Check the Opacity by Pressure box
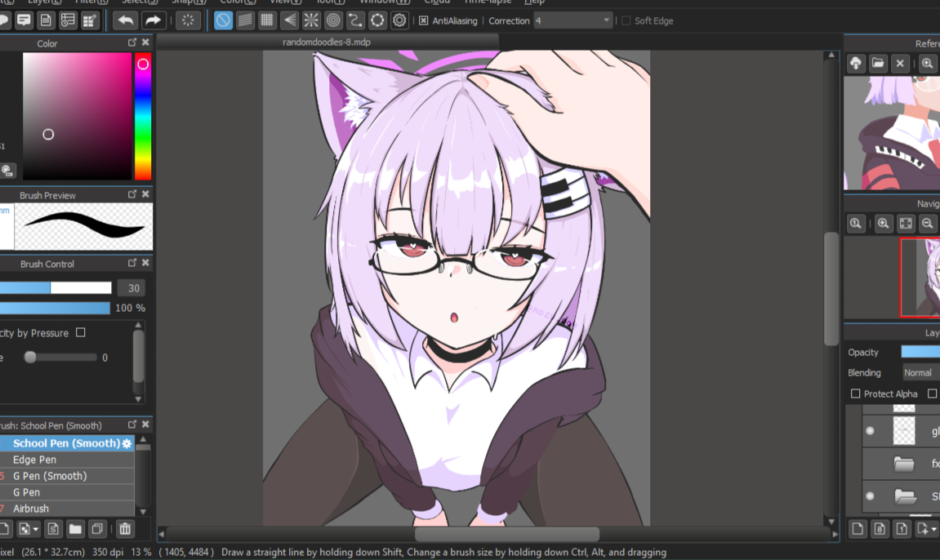Image resolution: width=940 pixels, height=560 pixels. pyautogui.click(x=80, y=332)
